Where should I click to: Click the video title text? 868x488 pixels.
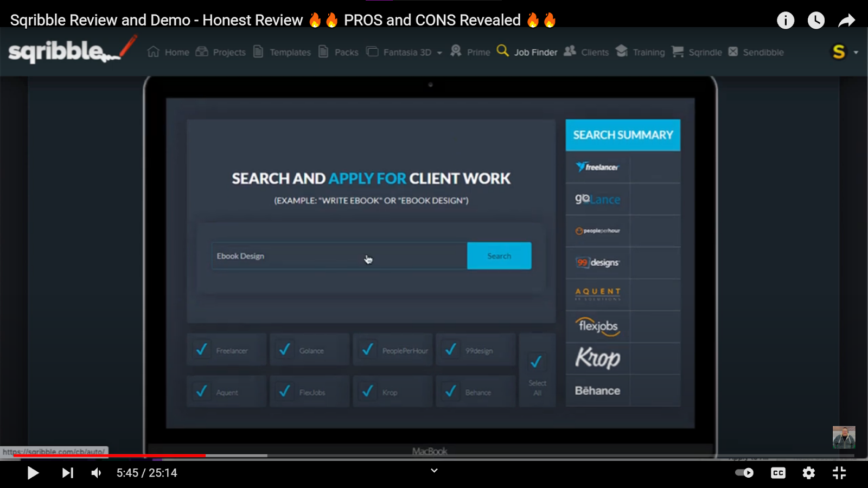coord(283,20)
